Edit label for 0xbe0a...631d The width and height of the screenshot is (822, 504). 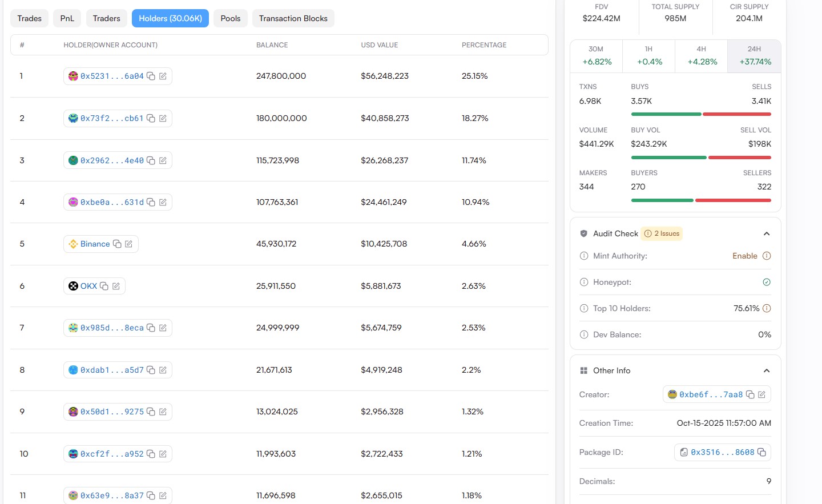[163, 202]
